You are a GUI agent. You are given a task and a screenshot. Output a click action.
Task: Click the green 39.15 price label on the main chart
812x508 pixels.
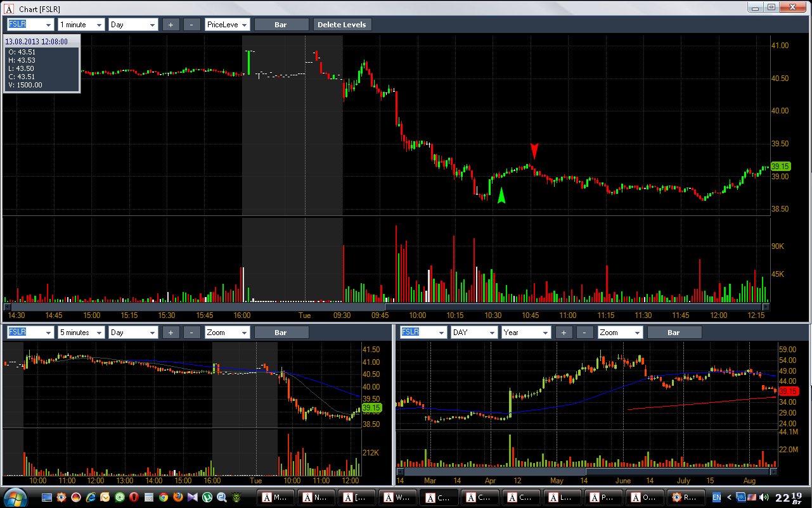click(781, 167)
